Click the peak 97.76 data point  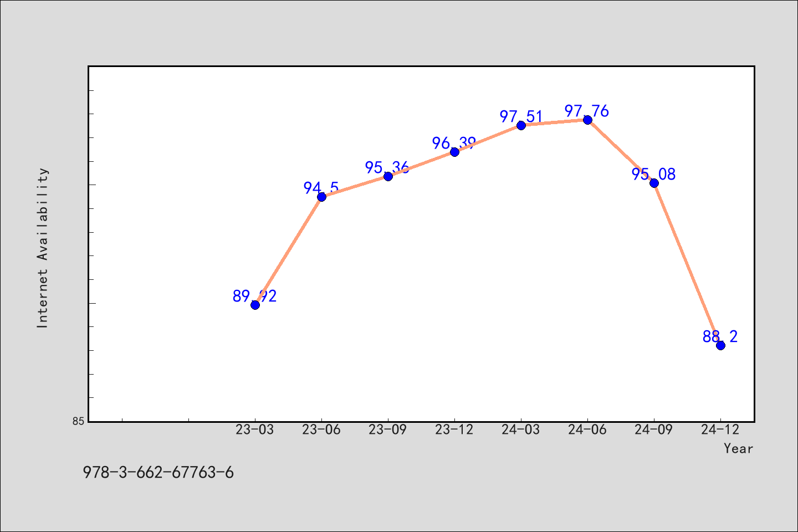point(587,120)
